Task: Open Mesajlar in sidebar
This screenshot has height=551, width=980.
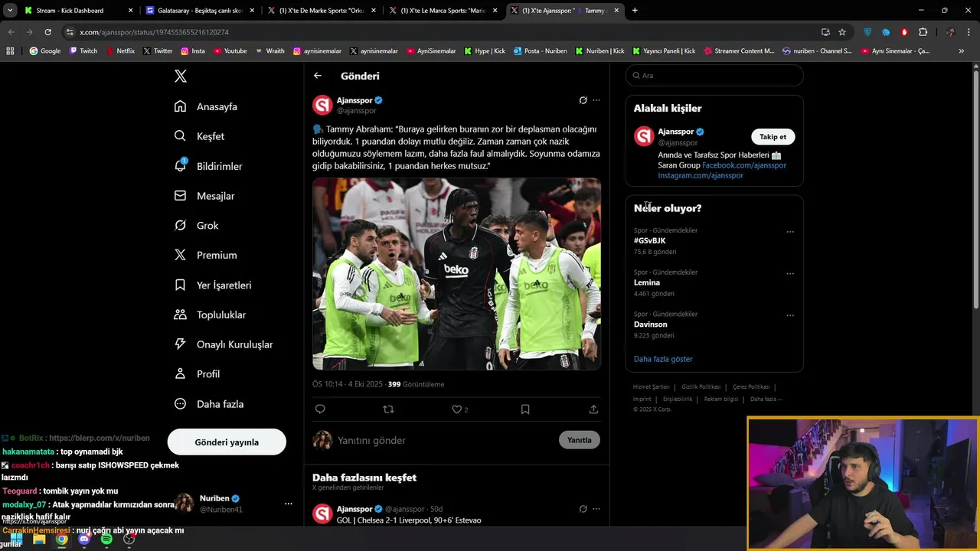Action: 204,196
